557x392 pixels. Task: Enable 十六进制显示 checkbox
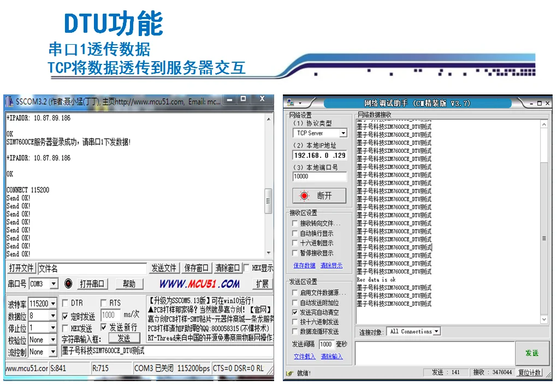coord(294,243)
